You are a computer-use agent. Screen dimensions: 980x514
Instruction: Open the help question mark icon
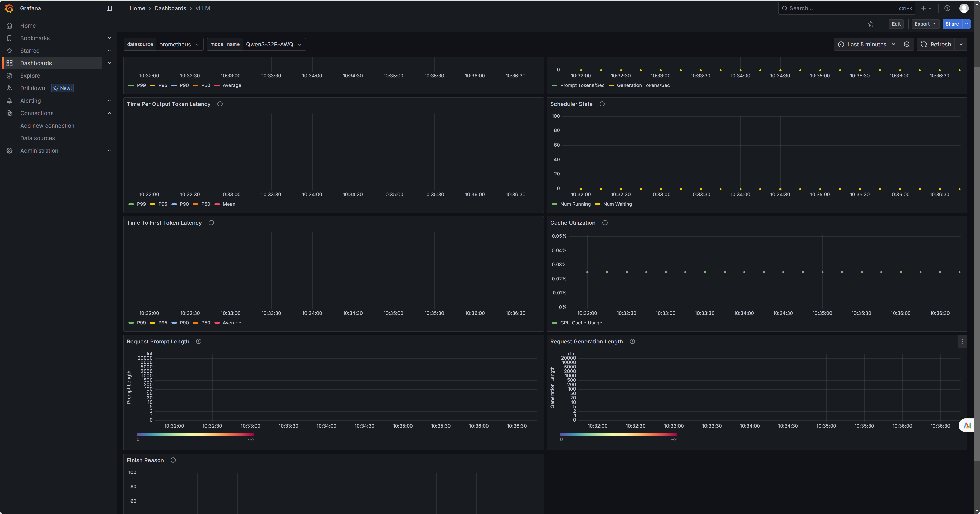coord(947,8)
